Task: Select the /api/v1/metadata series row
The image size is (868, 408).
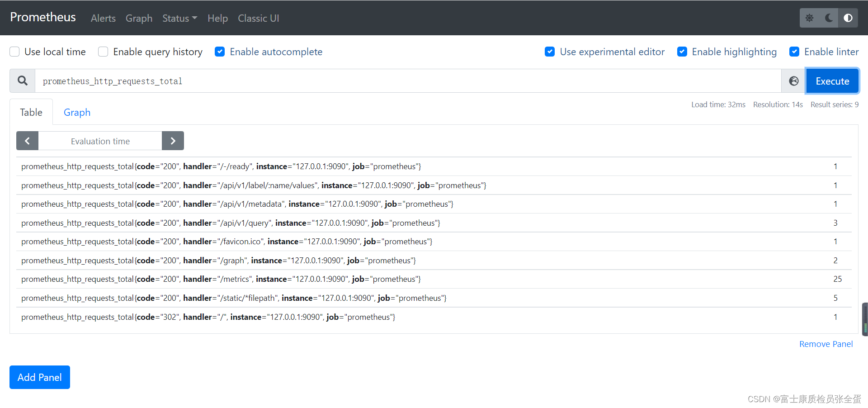Action: [434, 204]
